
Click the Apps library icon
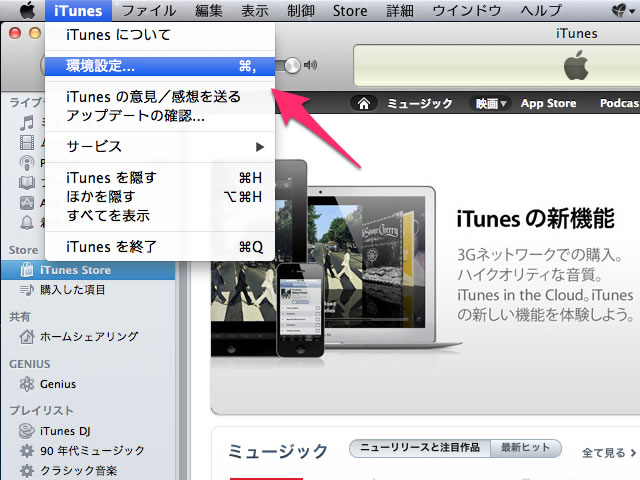(27, 202)
